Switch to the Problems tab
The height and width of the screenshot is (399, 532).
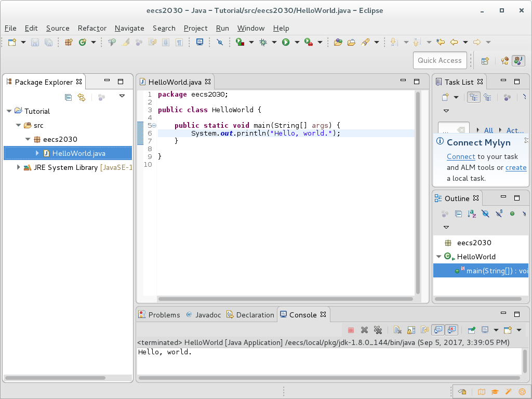click(159, 315)
